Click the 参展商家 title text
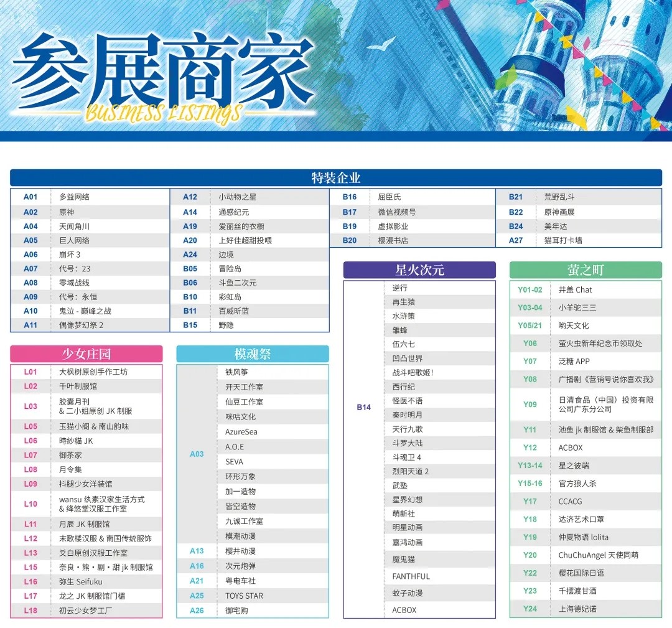This screenshot has height=628, width=672. click(x=163, y=71)
